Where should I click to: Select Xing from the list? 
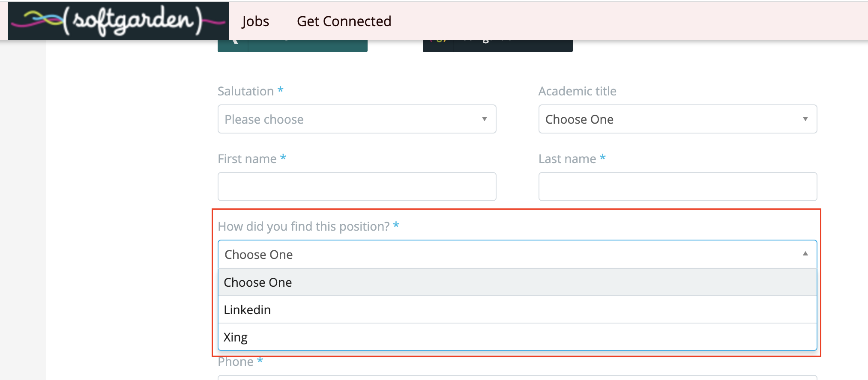click(x=518, y=337)
